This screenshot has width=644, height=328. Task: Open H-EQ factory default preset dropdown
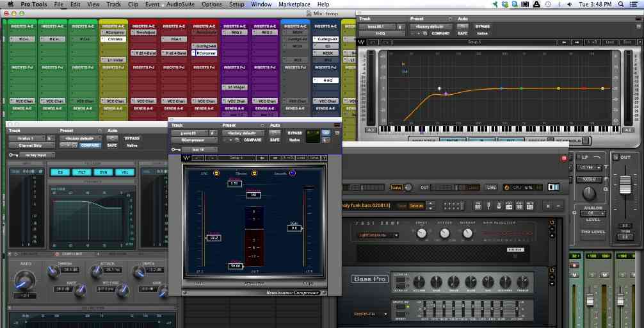(x=431, y=26)
